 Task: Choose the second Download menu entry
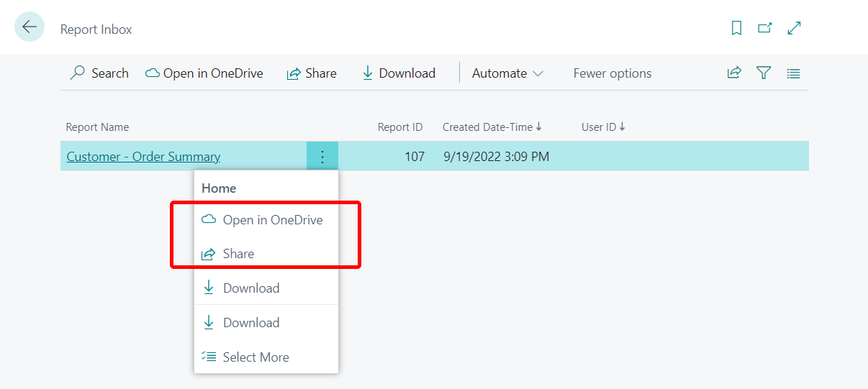[x=266, y=323]
